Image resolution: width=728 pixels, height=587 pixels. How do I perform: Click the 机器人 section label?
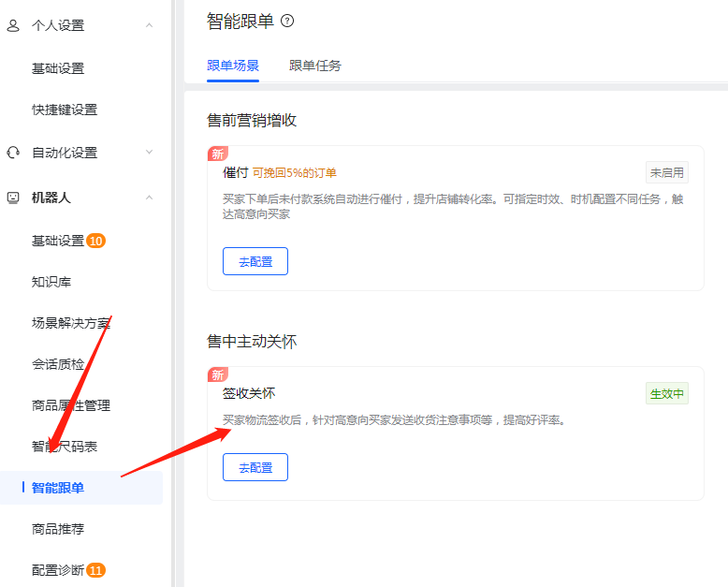51,198
